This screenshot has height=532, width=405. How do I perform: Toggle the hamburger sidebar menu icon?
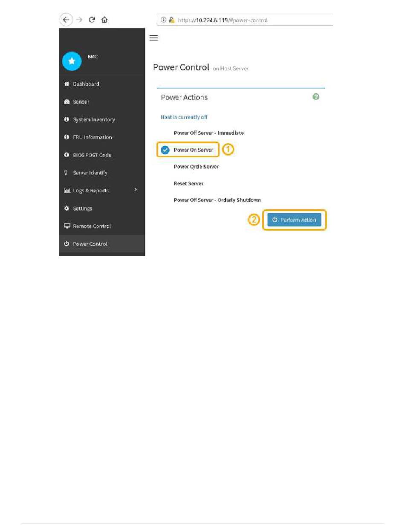point(154,38)
